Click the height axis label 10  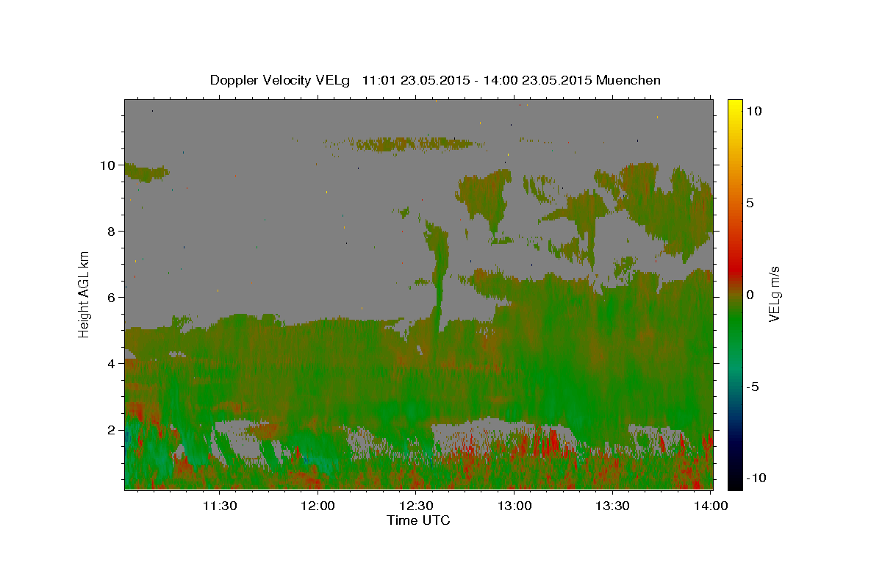pyautogui.click(x=108, y=165)
